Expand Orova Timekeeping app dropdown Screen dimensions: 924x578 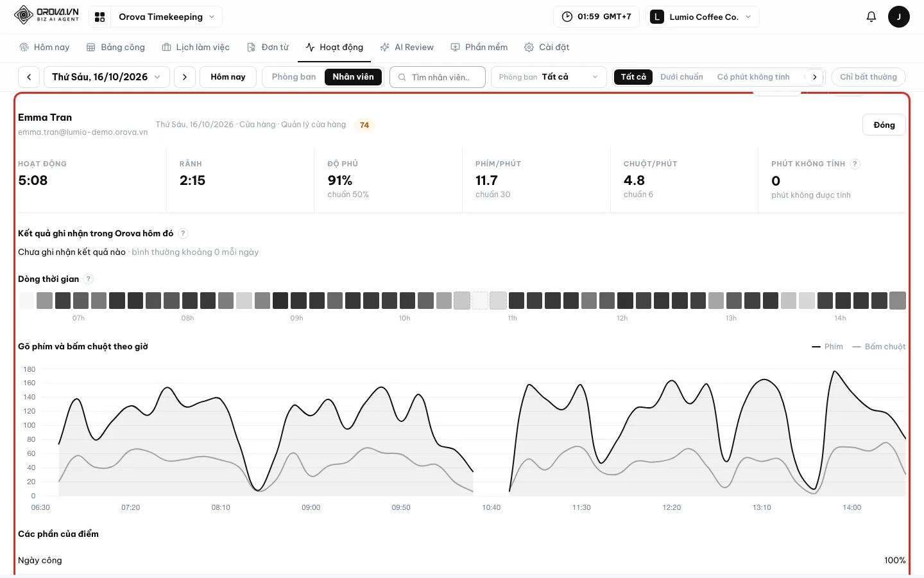[x=166, y=17]
